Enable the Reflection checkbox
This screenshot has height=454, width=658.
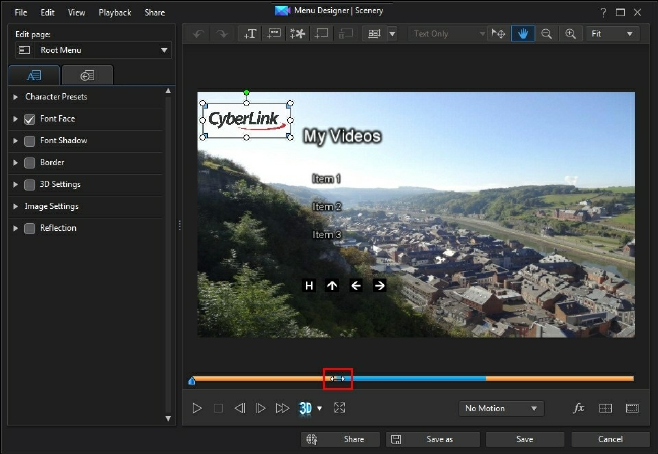coord(30,228)
